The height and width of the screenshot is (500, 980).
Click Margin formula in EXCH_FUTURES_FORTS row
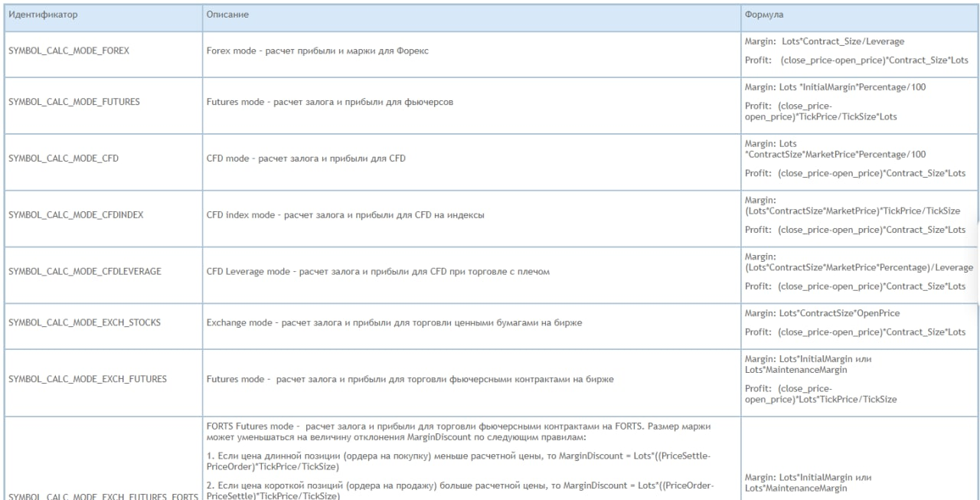[808, 482]
